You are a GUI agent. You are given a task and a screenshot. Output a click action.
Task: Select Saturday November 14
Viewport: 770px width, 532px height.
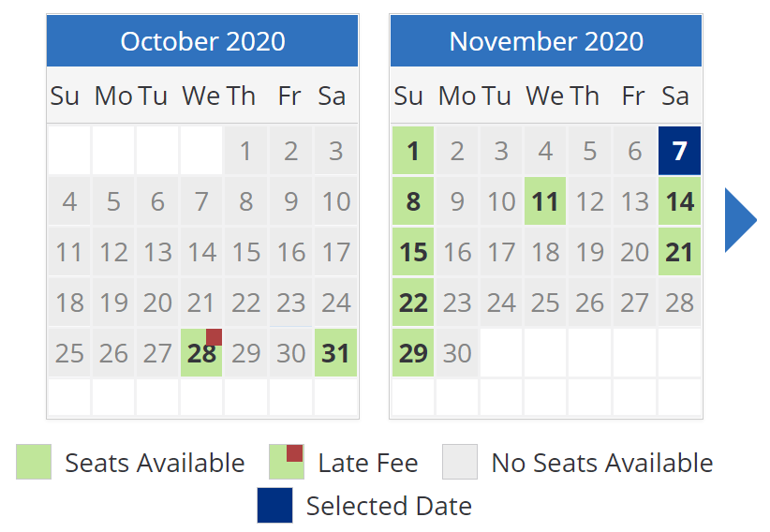pos(679,201)
